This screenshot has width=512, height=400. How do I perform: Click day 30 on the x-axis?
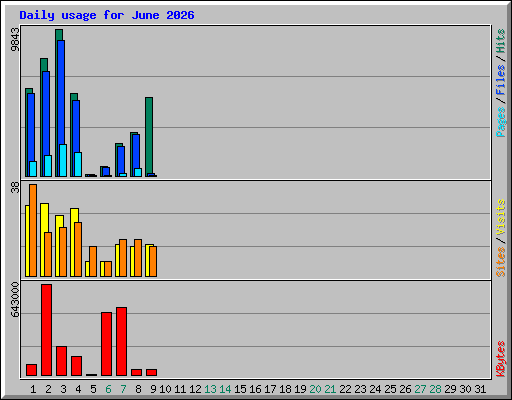465,389
